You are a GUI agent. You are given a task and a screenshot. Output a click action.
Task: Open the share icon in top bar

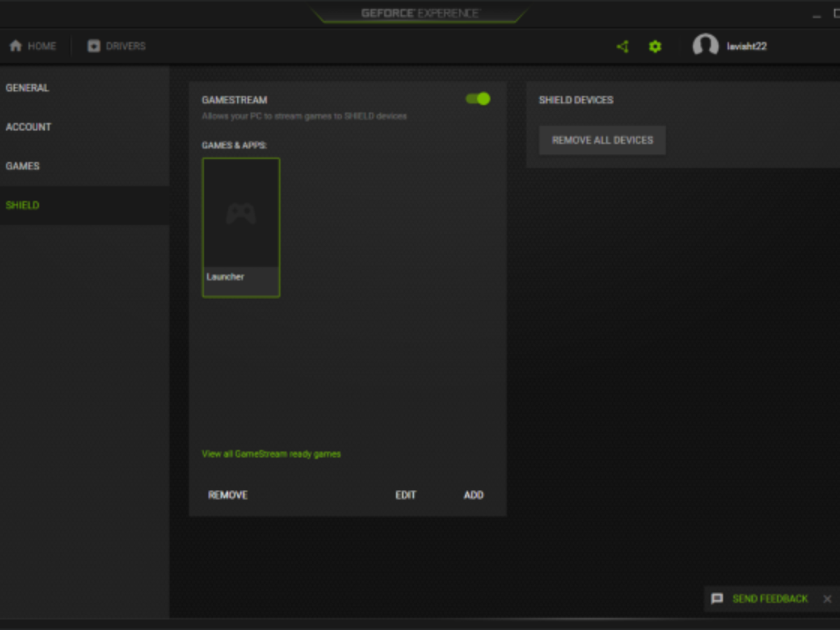pos(622,47)
